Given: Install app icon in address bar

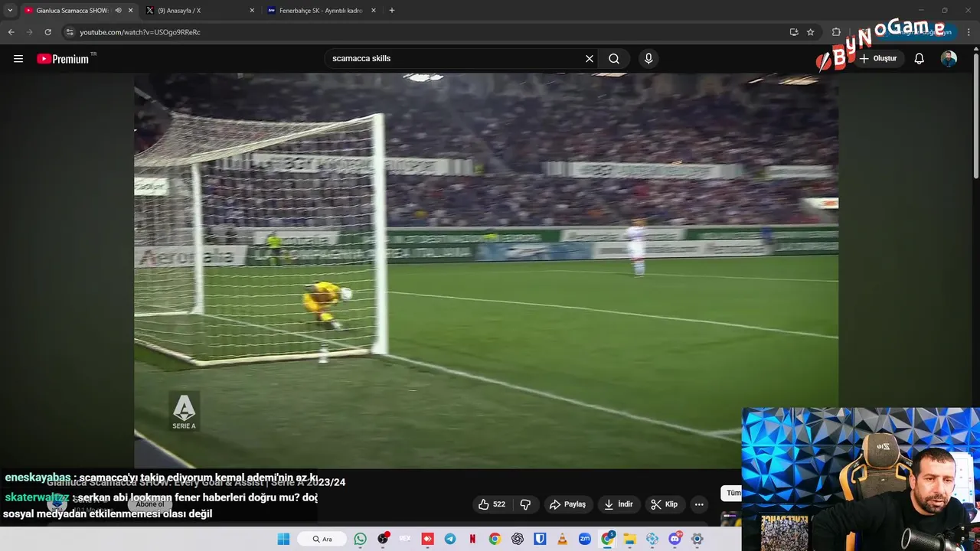Looking at the screenshot, I should 794,32.
